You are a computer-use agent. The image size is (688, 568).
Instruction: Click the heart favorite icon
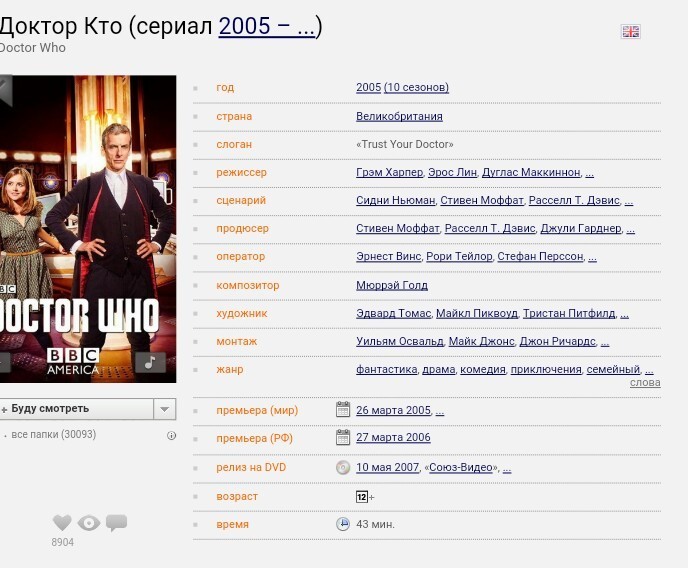(x=62, y=523)
